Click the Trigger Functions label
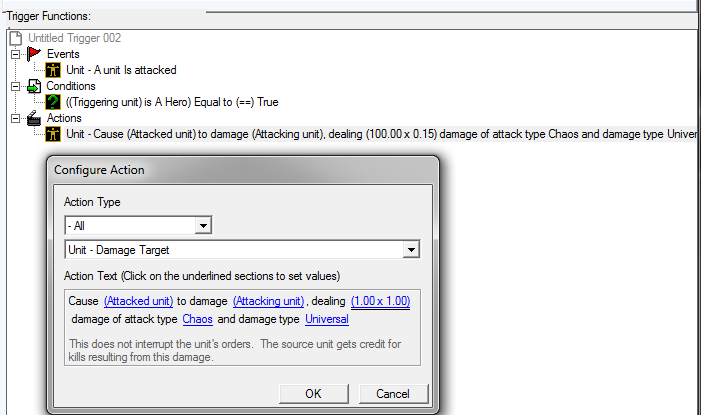This screenshot has width=701, height=415. pos(48,16)
